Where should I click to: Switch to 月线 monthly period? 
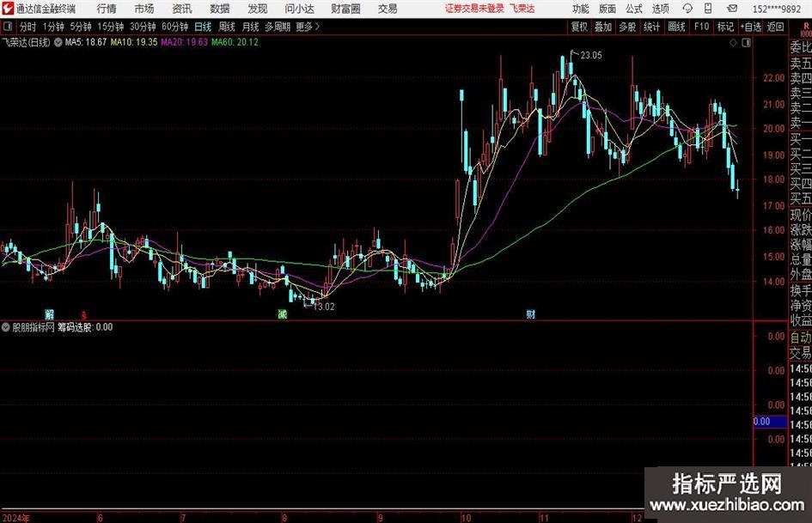pyautogui.click(x=250, y=27)
